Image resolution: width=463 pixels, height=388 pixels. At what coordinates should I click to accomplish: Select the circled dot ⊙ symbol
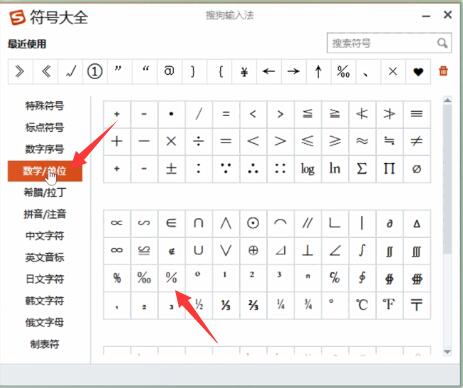(x=253, y=223)
